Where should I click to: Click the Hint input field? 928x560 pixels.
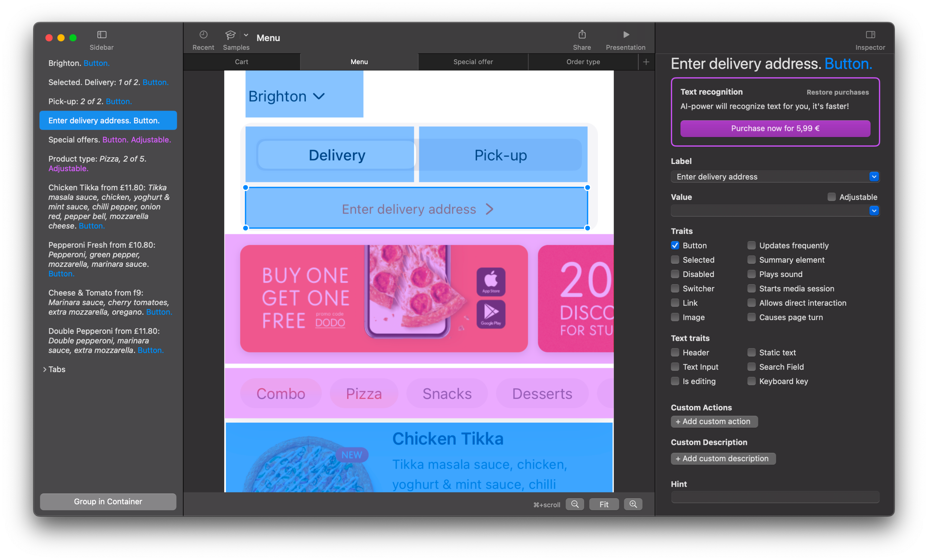[775, 497]
